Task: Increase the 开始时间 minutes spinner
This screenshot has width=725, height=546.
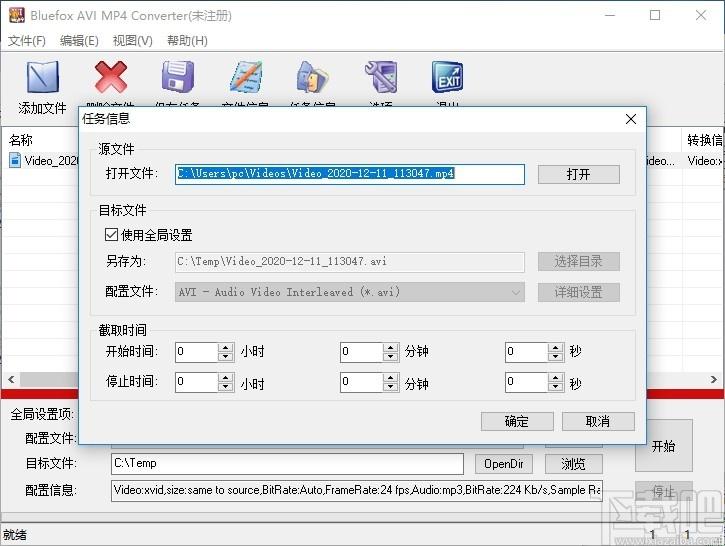Action: click(390, 347)
